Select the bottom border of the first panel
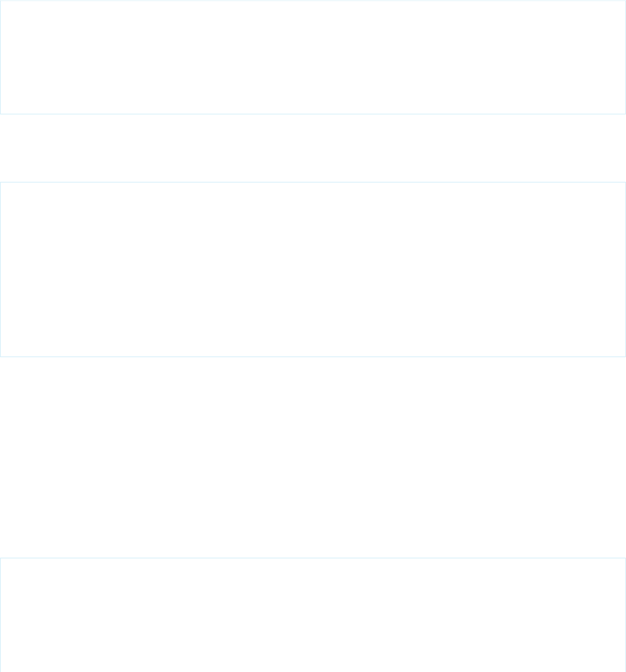The image size is (626, 672). (x=313, y=114)
